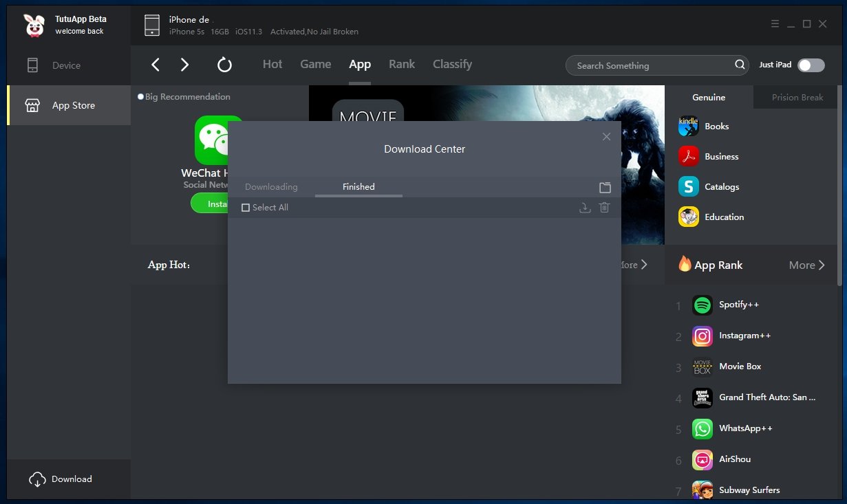This screenshot has width=847, height=504.
Task: Click the movie banner image
Action: click(x=486, y=103)
